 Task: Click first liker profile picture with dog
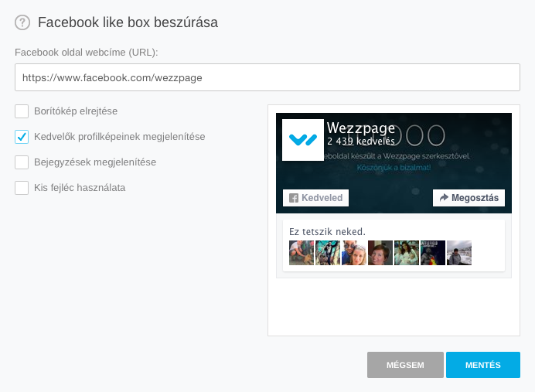click(302, 253)
